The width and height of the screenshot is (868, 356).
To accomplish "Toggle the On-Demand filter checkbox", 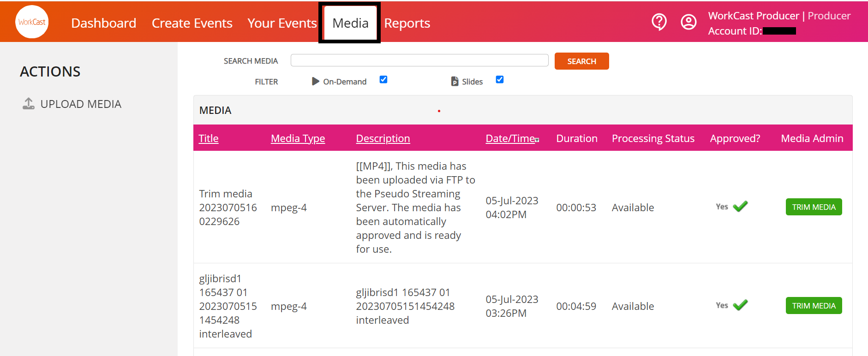I will pyautogui.click(x=383, y=79).
